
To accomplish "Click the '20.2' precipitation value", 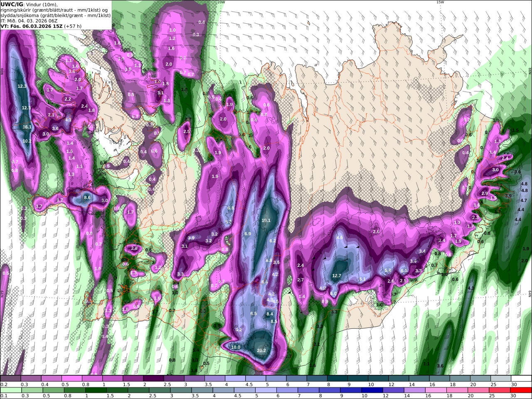I will (x=261, y=351).
